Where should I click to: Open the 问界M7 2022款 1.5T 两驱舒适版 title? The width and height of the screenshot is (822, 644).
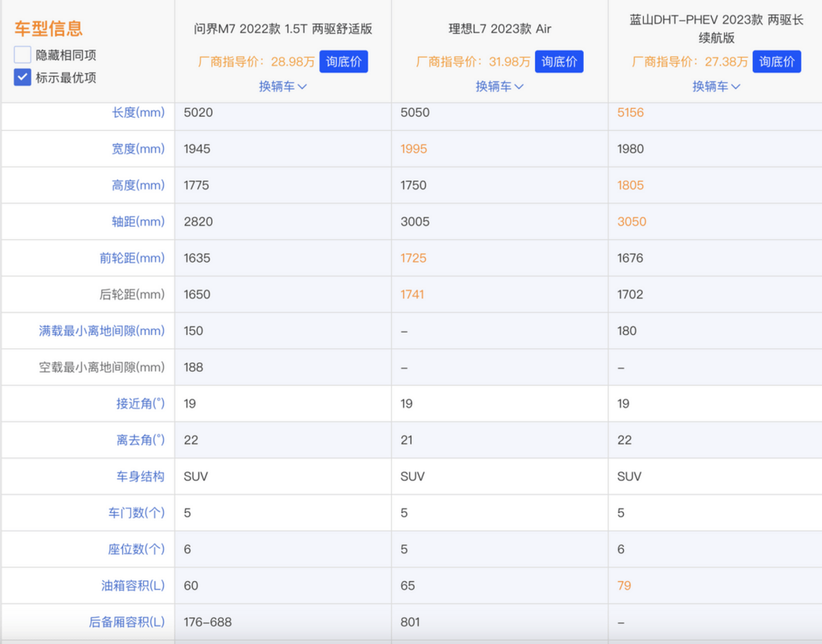tap(283, 29)
